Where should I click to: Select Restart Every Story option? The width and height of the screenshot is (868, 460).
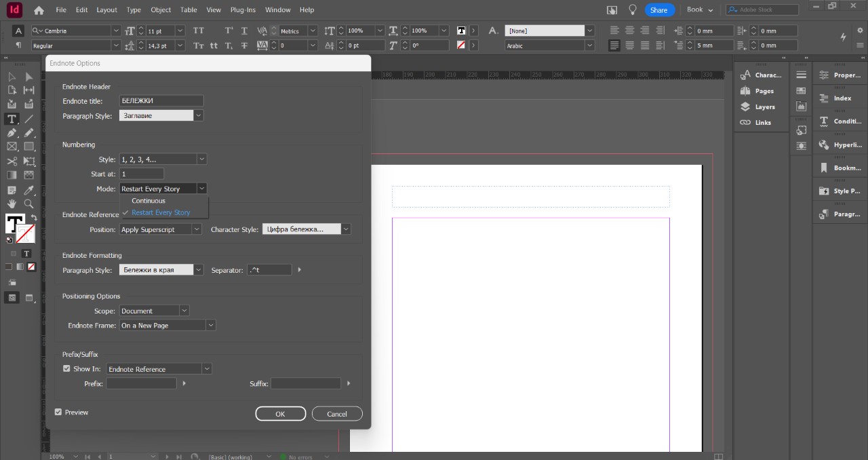(161, 212)
